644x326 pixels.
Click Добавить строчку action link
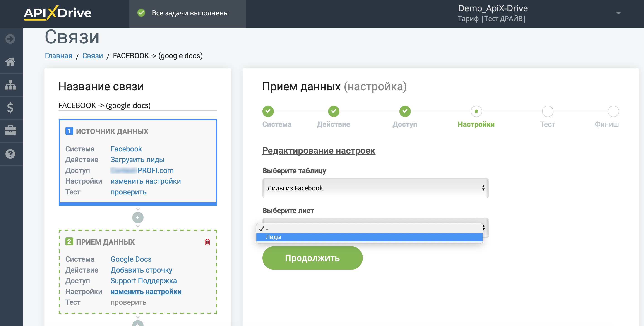click(x=141, y=270)
